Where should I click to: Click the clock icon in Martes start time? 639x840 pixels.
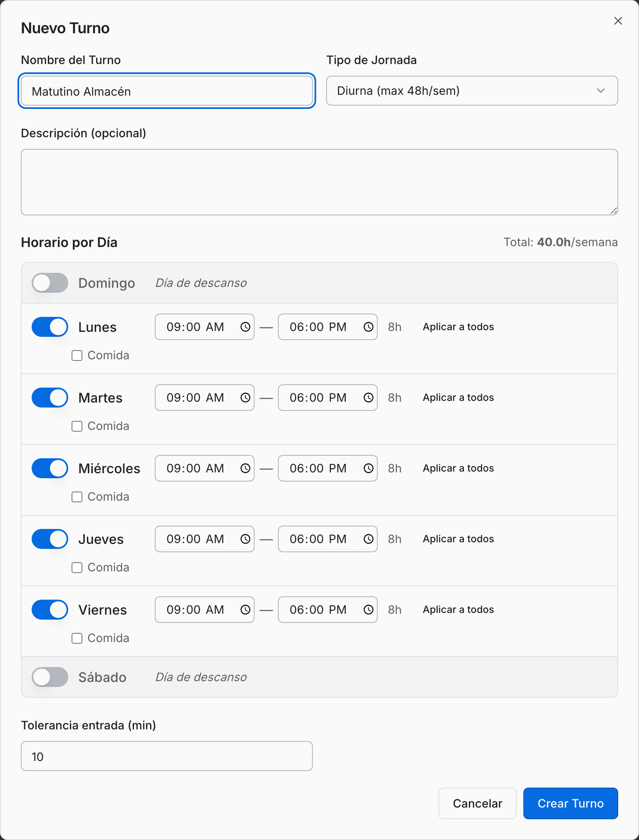pyautogui.click(x=245, y=398)
